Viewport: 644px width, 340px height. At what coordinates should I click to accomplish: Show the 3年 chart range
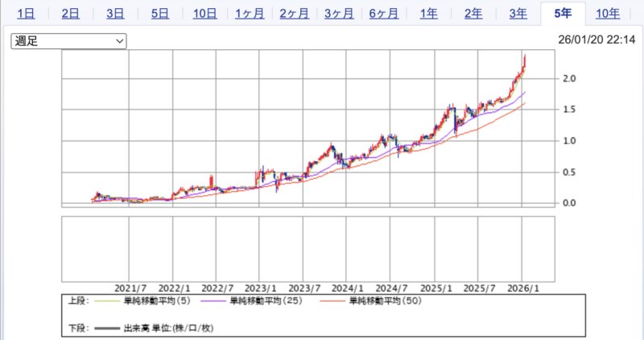tap(518, 14)
